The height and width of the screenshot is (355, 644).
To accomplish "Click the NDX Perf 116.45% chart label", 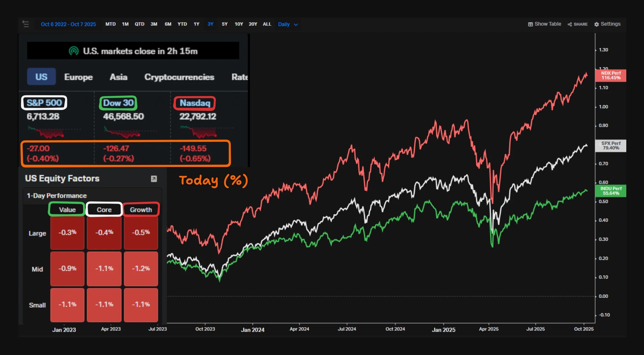I will (611, 75).
